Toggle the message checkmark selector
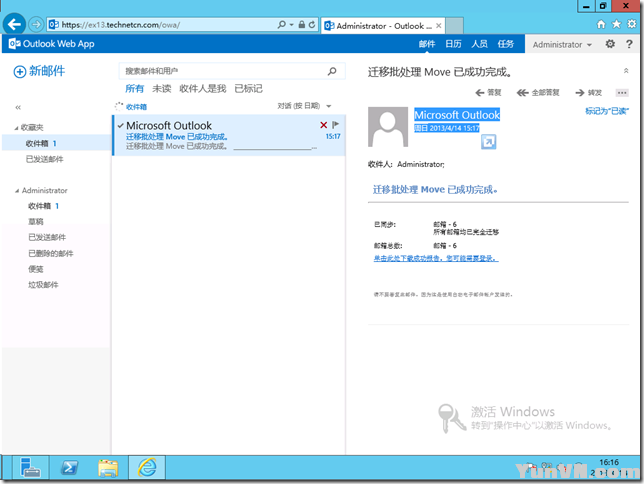The image size is (644, 484). coord(120,125)
